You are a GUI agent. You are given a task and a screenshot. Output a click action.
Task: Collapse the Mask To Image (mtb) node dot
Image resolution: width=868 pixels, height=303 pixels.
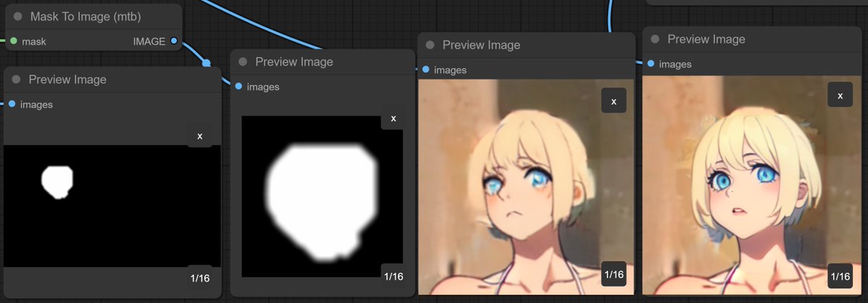(x=17, y=16)
